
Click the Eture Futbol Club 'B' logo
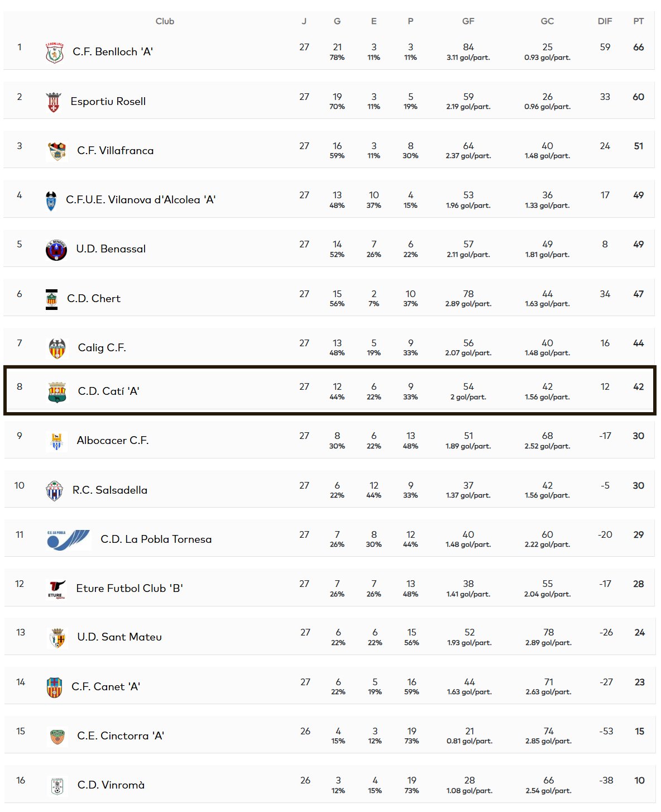click(x=56, y=589)
